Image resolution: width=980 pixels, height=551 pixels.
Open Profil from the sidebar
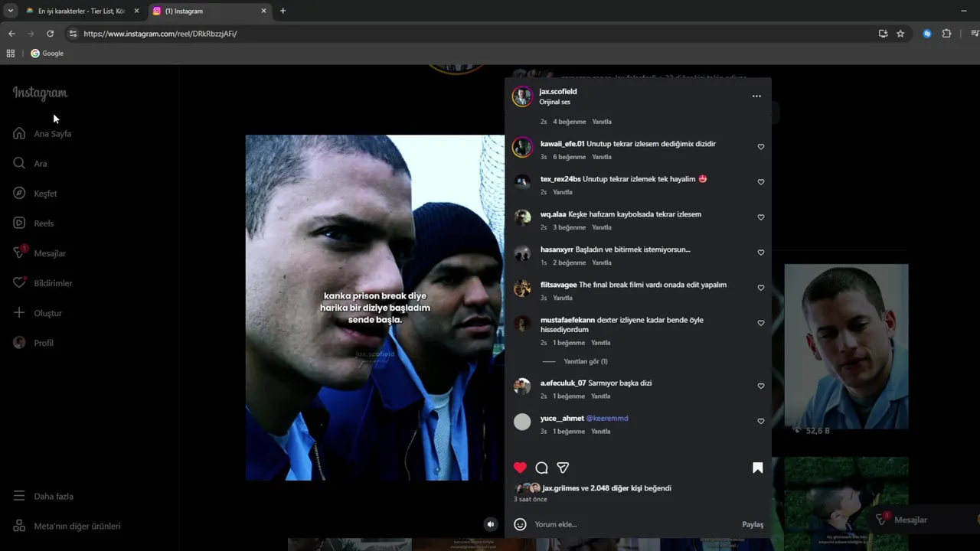pyautogui.click(x=34, y=342)
